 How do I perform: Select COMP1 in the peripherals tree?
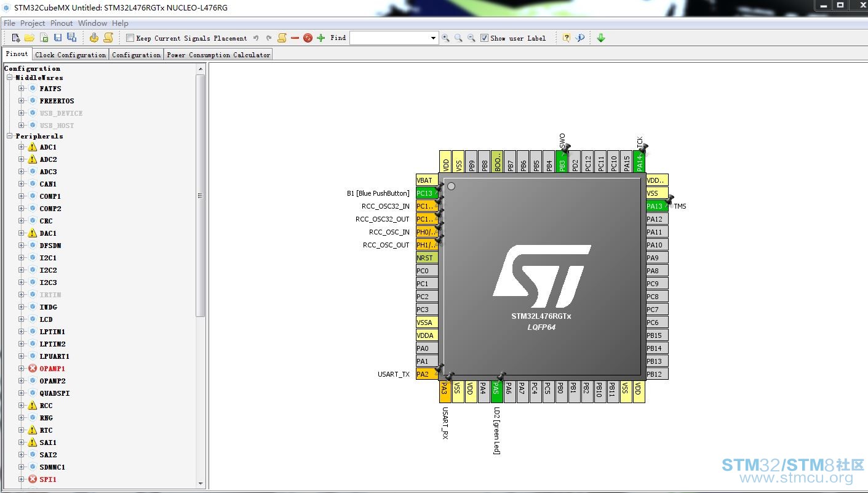tap(50, 196)
